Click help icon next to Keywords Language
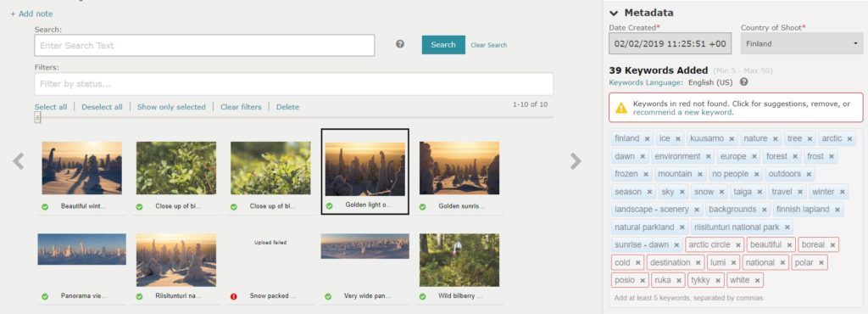The image size is (868, 314). point(744,82)
